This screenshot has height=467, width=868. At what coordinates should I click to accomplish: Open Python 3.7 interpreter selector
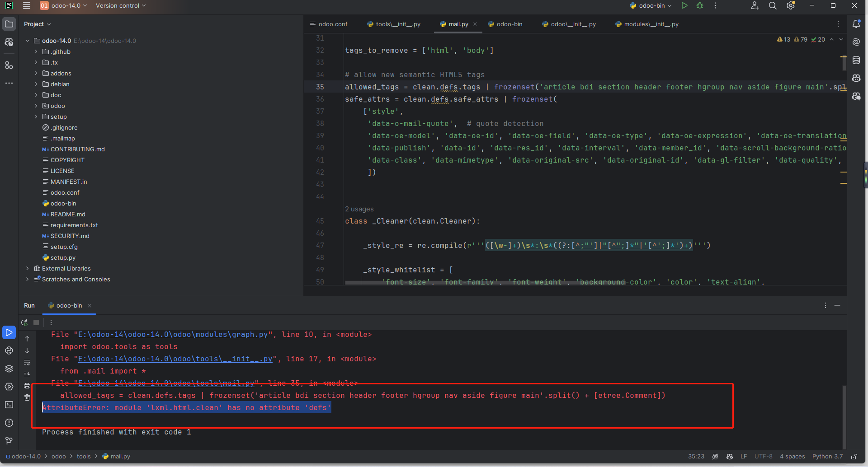tap(827, 457)
